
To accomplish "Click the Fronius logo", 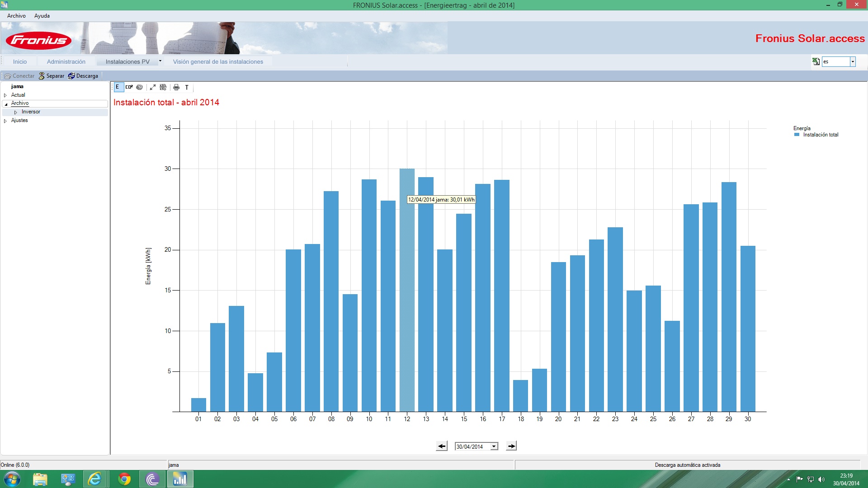I will [x=39, y=40].
